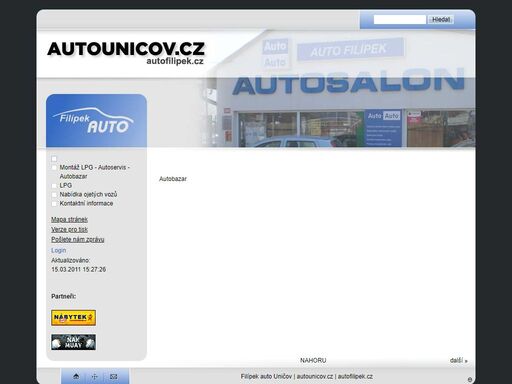Click the envelope mail icon in footer
This screenshot has height=384, width=512.
(113, 377)
